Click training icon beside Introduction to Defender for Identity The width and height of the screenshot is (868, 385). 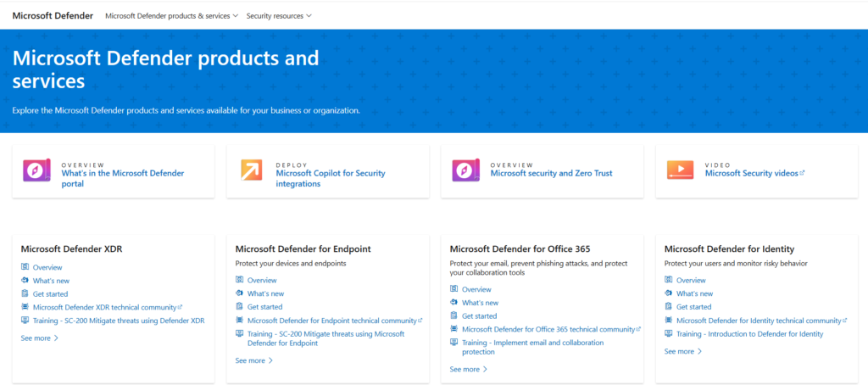pos(668,333)
